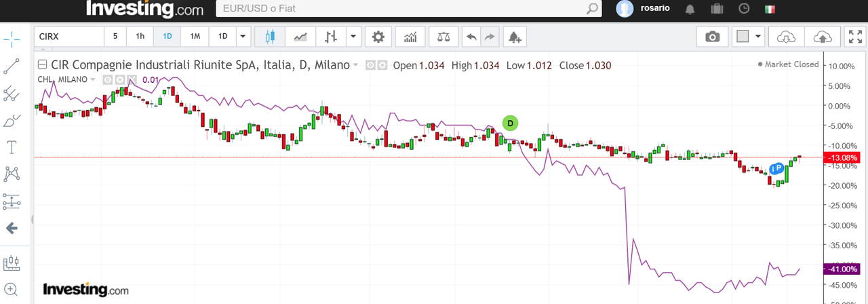Click the zoom in magnifier tool
Viewport: 868px width, 304px height.
click(x=12, y=288)
